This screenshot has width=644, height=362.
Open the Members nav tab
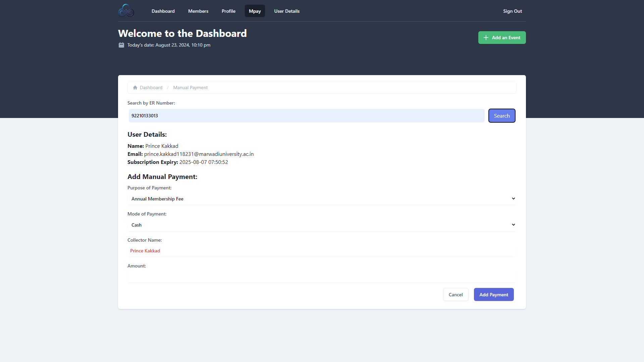point(198,11)
